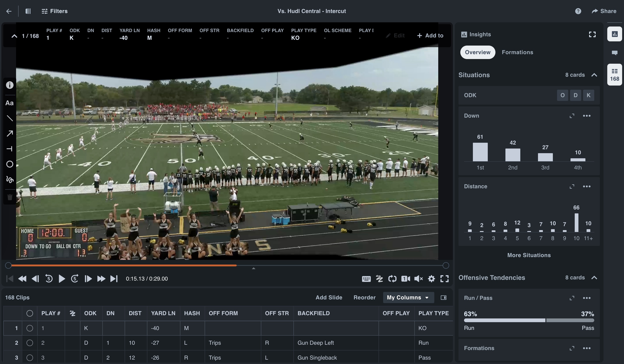Open Down card options menu

(587, 116)
